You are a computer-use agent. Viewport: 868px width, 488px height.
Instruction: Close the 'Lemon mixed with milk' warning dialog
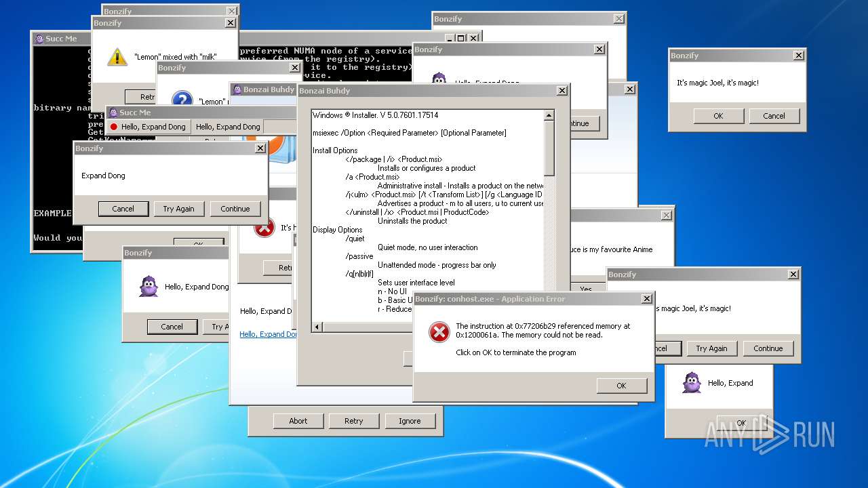click(231, 23)
